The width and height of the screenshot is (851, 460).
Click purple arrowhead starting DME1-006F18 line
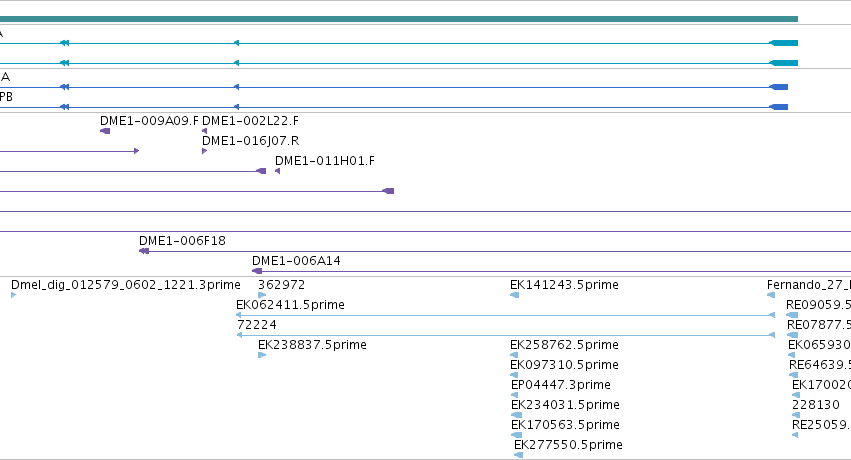coord(144,251)
